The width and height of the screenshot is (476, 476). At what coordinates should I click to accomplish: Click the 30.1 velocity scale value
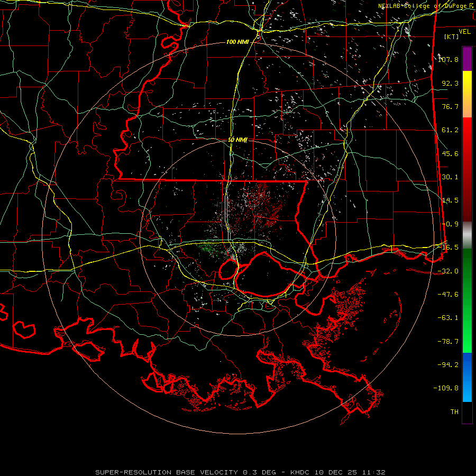tap(450, 177)
